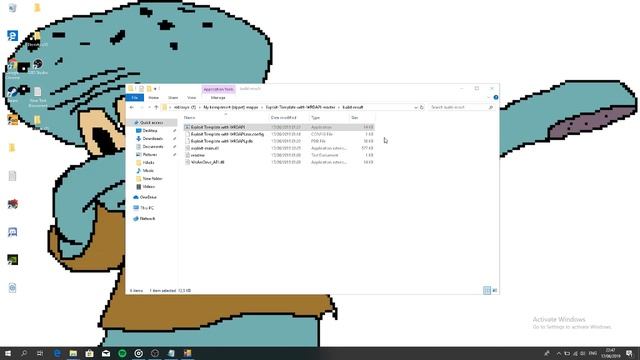Expand the ribbon with the chevron

(x=489, y=98)
